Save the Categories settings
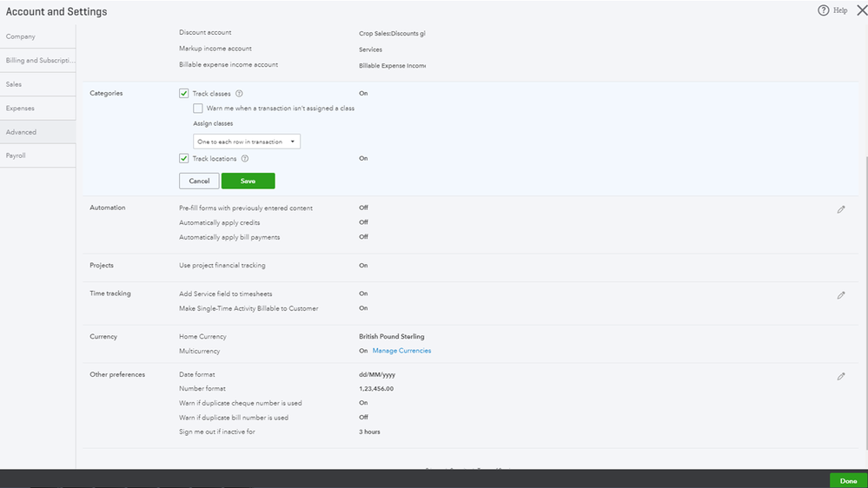 point(248,181)
